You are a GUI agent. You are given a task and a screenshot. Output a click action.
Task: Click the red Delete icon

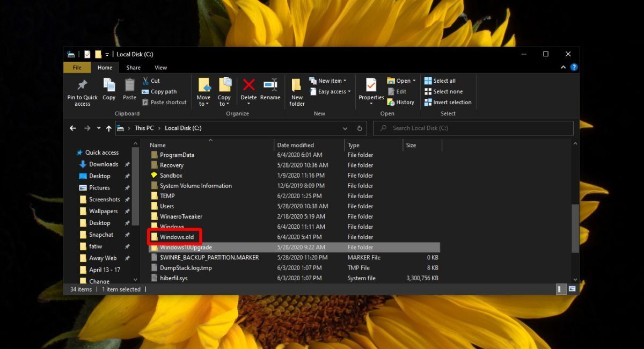[x=248, y=86]
